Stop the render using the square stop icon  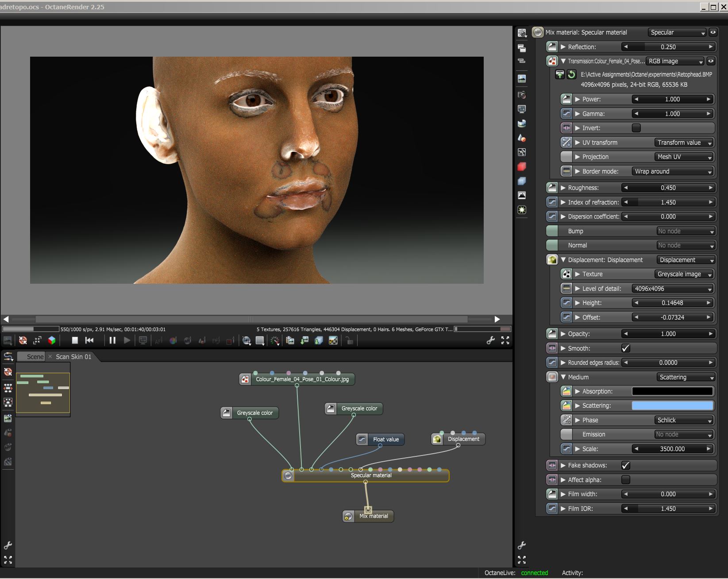(75, 340)
